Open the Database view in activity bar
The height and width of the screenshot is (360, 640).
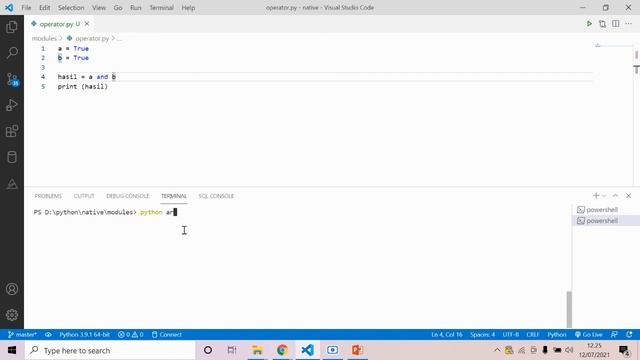[x=12, y=157]
